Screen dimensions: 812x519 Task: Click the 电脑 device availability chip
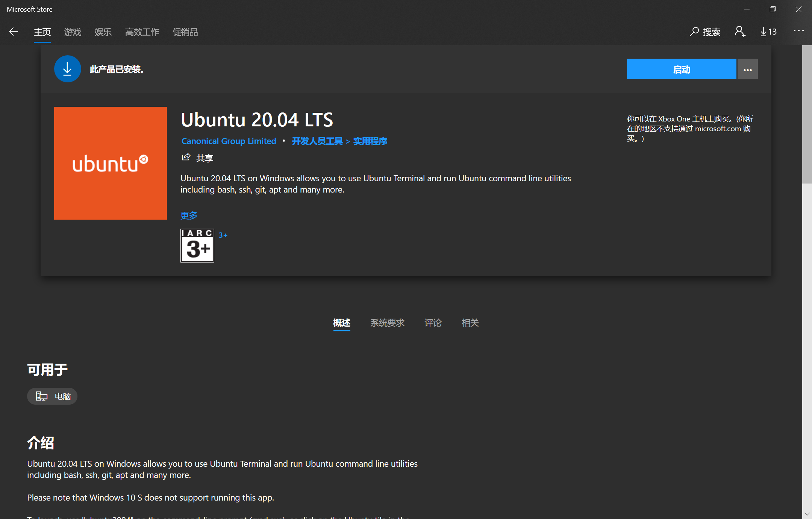click(52, 396)
